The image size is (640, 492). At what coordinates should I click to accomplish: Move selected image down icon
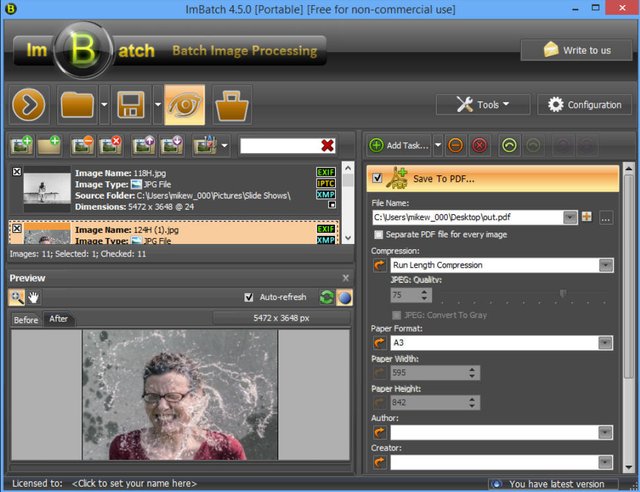[171, 145]
